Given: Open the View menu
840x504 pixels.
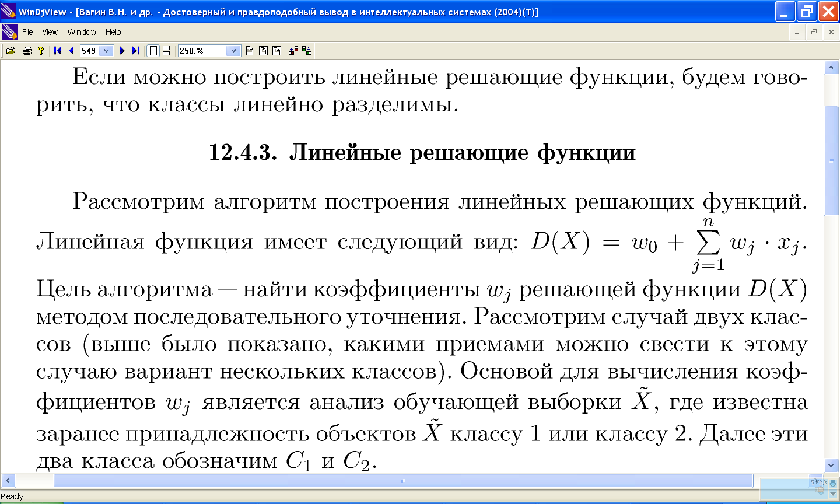Looking at the screenshot, I should [50, 32].
